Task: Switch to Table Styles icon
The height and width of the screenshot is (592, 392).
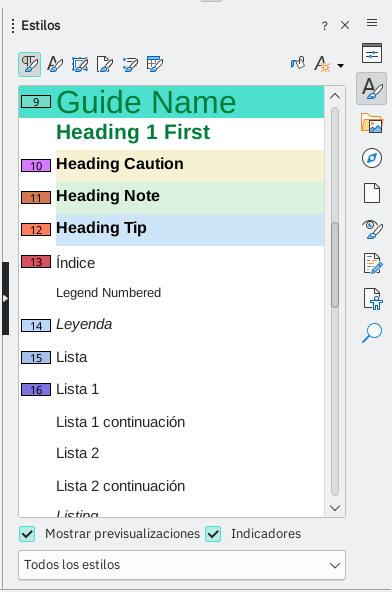Action: 155,64
